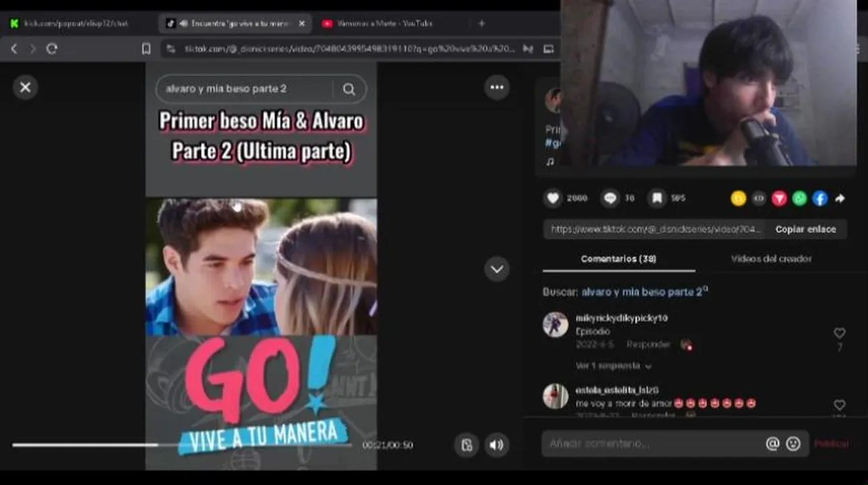This screenshot has height=485, width=868.
Task: Click 'Publicar' to post comment
Action: (x=831, y=444)
